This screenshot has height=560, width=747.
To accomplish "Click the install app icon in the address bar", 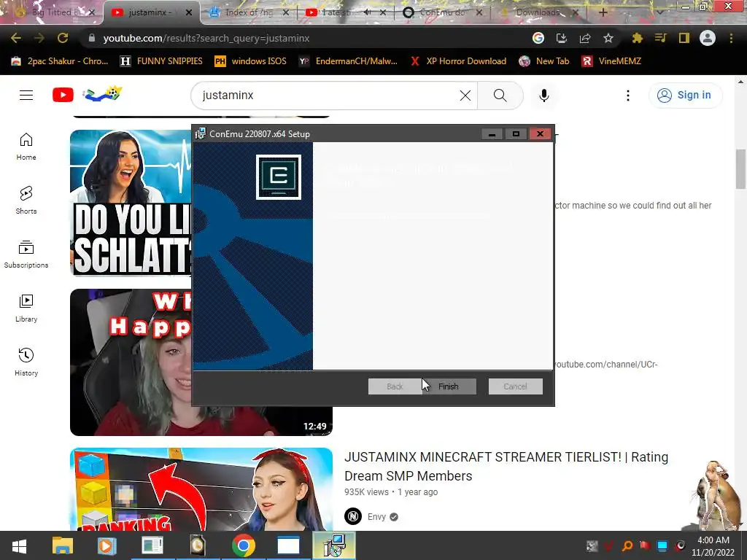I will (x=562, y=38).
